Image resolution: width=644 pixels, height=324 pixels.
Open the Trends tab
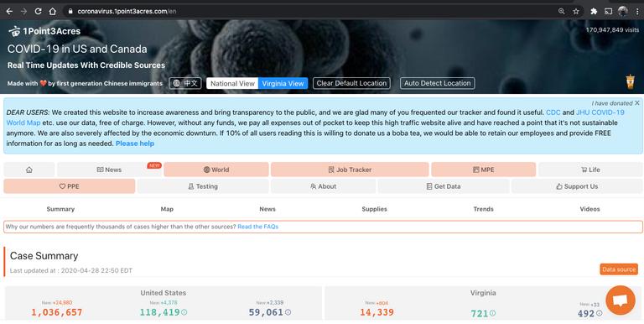pyautogui.click(x=483, y=209)
